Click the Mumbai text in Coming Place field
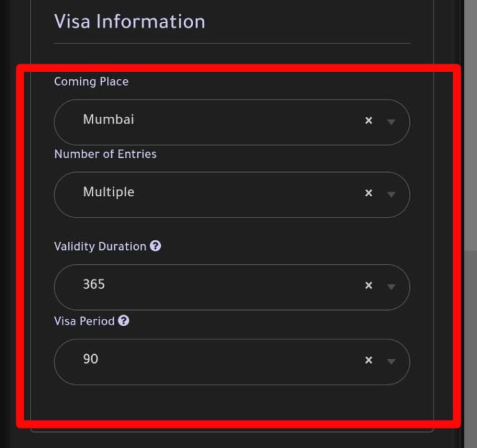 pos(109,119)
